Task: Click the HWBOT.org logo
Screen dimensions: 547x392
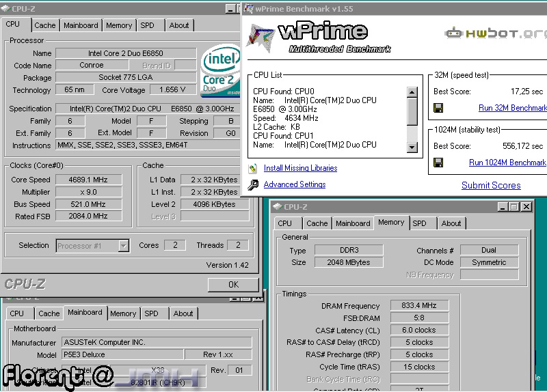Action: [x=495, y=33]
